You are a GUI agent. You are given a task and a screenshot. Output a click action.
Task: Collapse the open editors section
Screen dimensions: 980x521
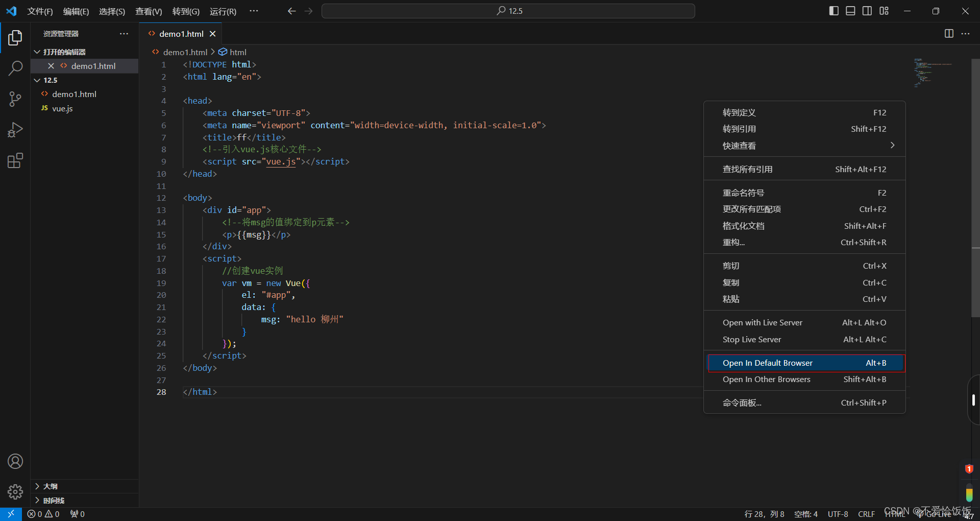pos(37,52)
